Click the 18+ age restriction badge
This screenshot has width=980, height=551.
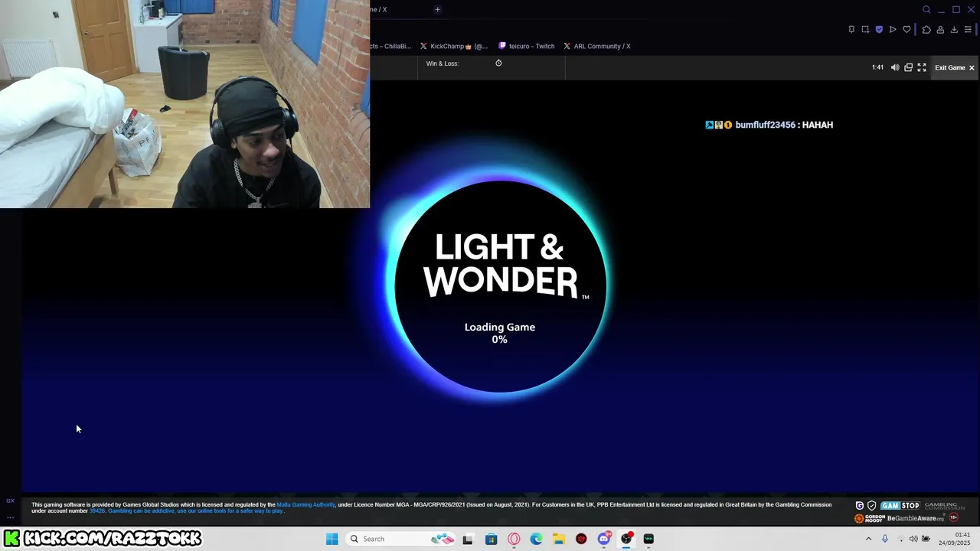coord(954,518)
